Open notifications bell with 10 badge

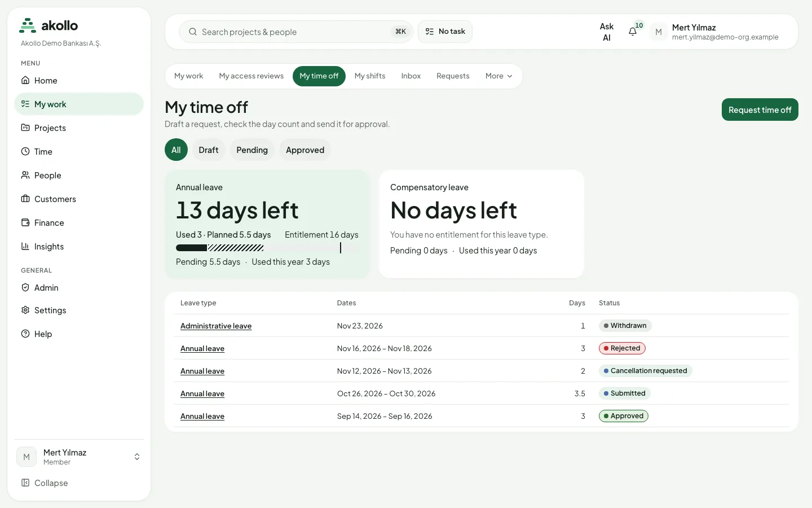[633, 32]
